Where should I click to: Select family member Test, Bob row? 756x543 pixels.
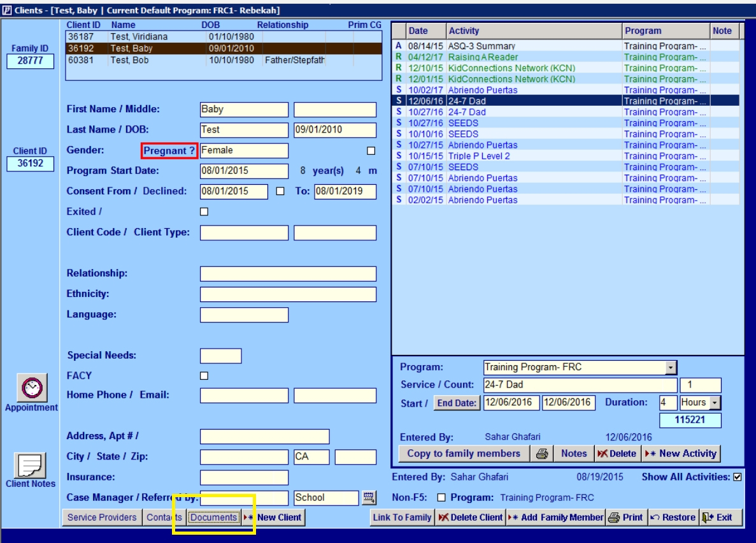224,61
